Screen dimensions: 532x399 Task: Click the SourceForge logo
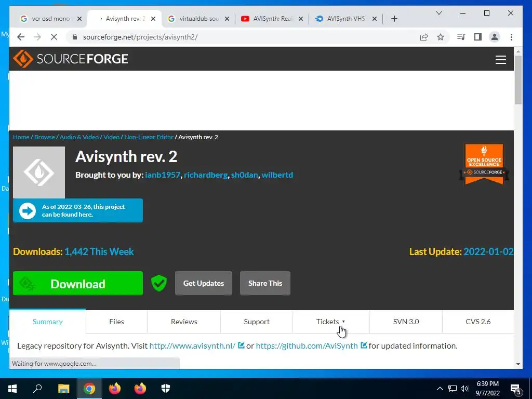click(x=71, y=59)
